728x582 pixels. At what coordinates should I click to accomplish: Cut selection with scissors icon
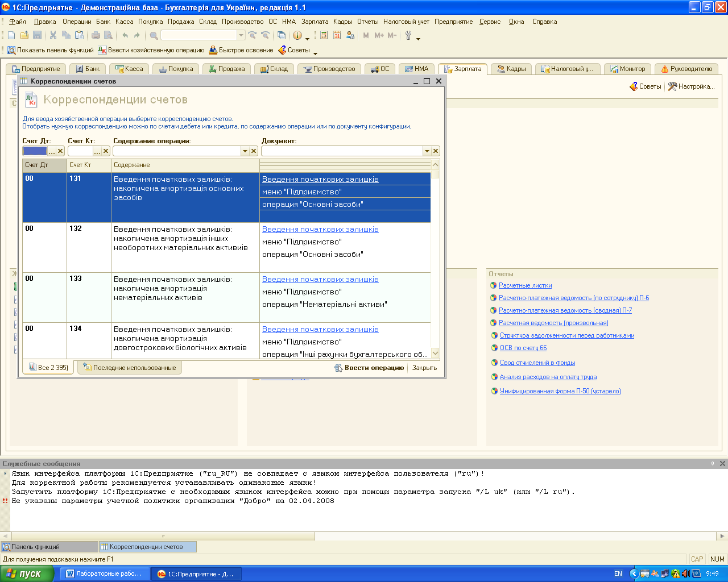(x=53, y=35)
